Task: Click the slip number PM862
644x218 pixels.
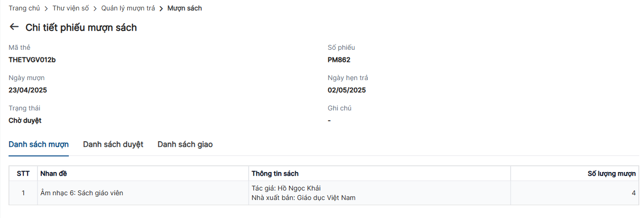Action: click(x=339, y=60)
